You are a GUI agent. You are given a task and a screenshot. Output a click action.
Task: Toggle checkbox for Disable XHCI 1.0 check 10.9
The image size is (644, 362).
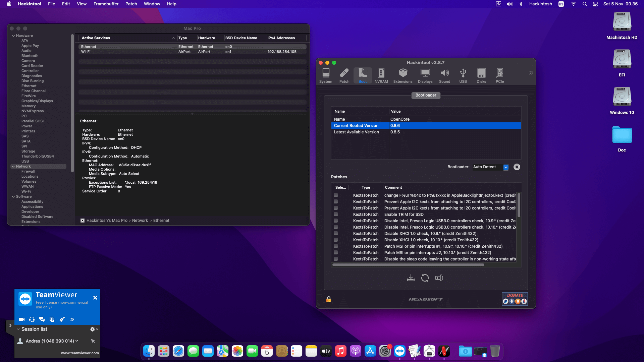tap(336, 233)
